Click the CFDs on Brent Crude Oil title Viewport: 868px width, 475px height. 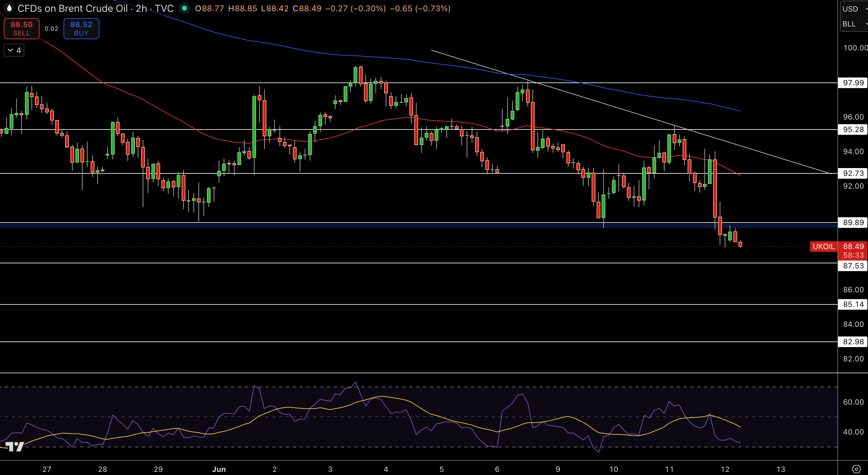click(x=73, y=8)
